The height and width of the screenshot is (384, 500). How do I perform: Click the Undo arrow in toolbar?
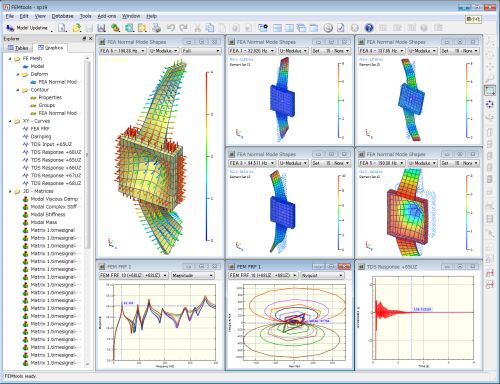(x=171, y=28)
